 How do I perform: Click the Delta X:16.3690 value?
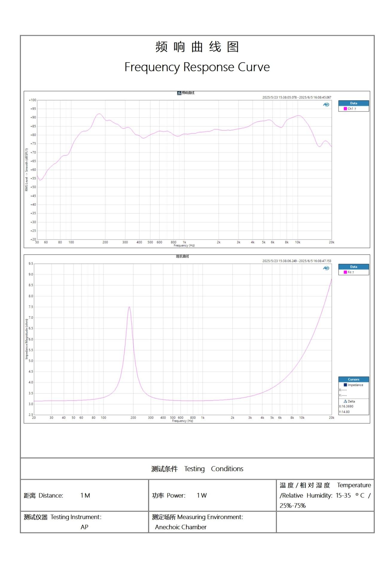pyautogui.click(x=346, y=406)
